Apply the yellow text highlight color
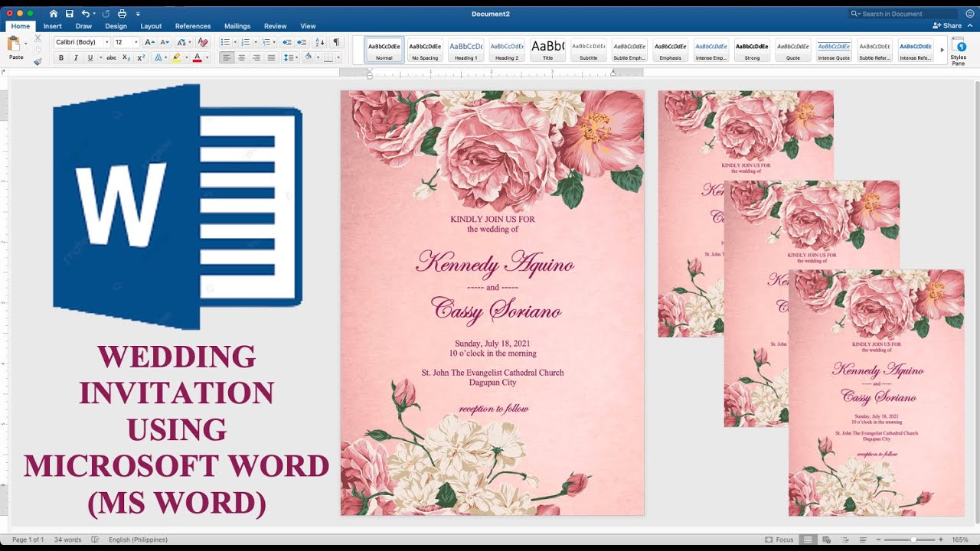The image size is (980, 551). [x=176, y=57]
